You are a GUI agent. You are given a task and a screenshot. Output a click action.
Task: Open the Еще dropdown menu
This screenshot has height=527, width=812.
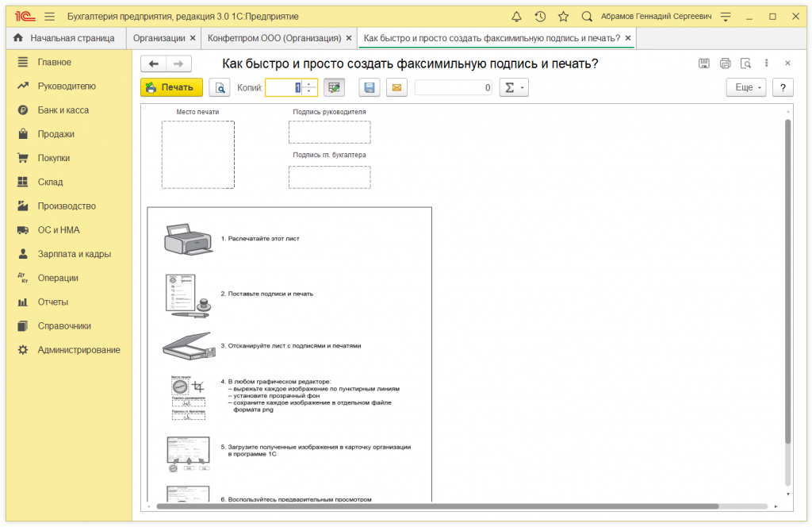[x=746, y=88]
